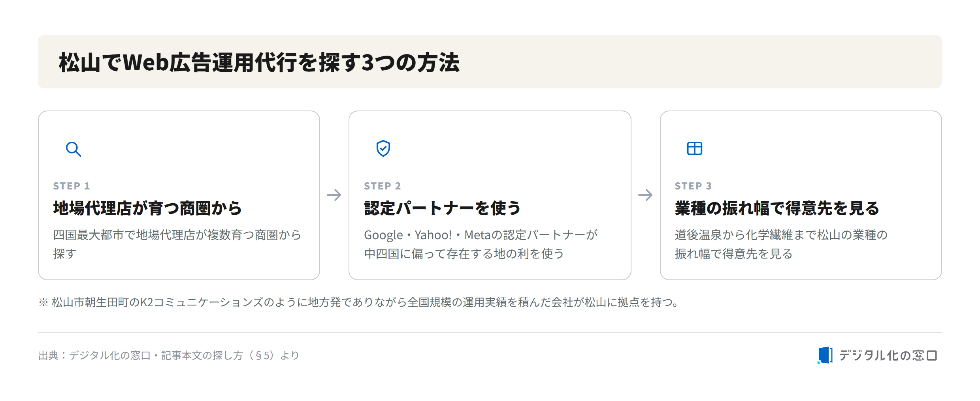The width and height of the screenshot is (980, 401).
Task: Click the Google・Yahoo!・Meta description text
Action: [481, 244]
